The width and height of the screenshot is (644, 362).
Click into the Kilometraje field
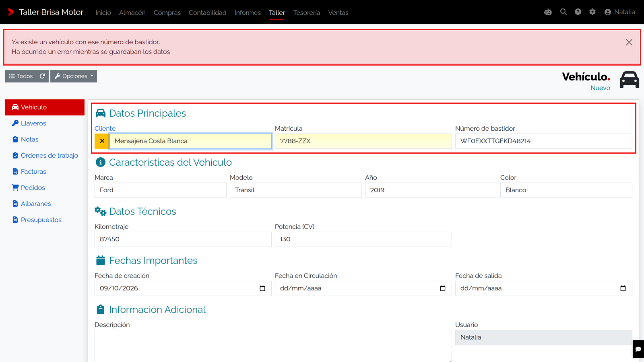183,239
